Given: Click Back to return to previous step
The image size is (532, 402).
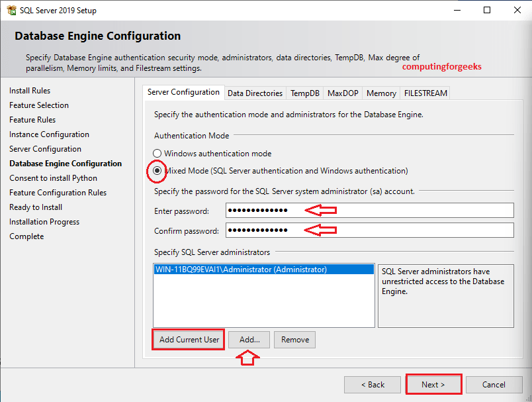Looking at the screenshot, I should pos(372,384).
